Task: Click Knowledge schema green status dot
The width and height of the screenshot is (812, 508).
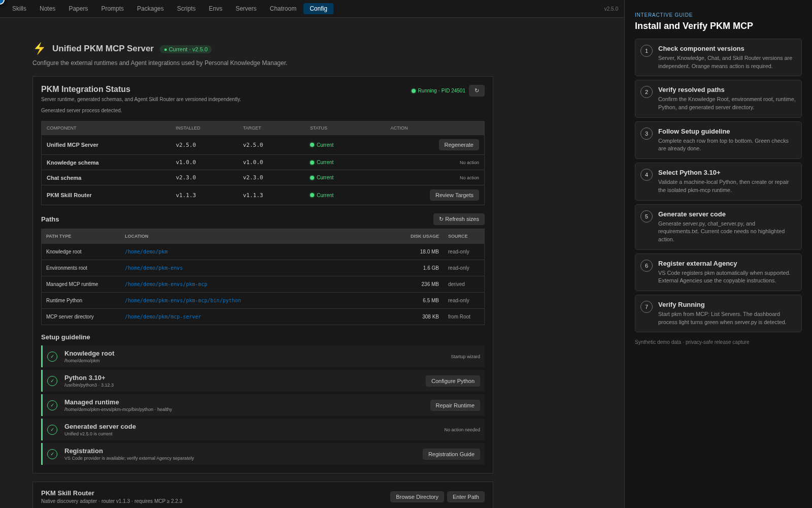Action: point(312,163)
